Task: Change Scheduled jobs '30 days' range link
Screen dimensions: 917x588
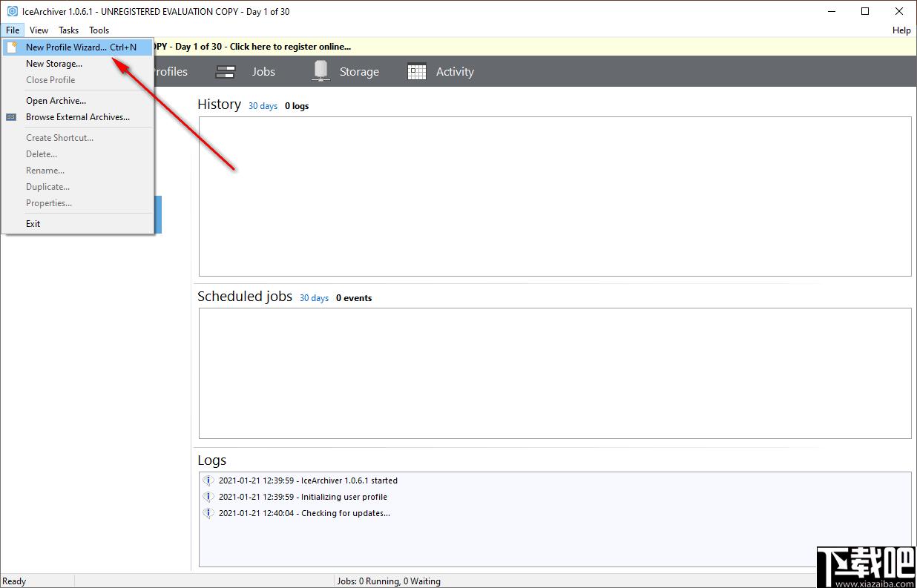Action: [314, 298]
